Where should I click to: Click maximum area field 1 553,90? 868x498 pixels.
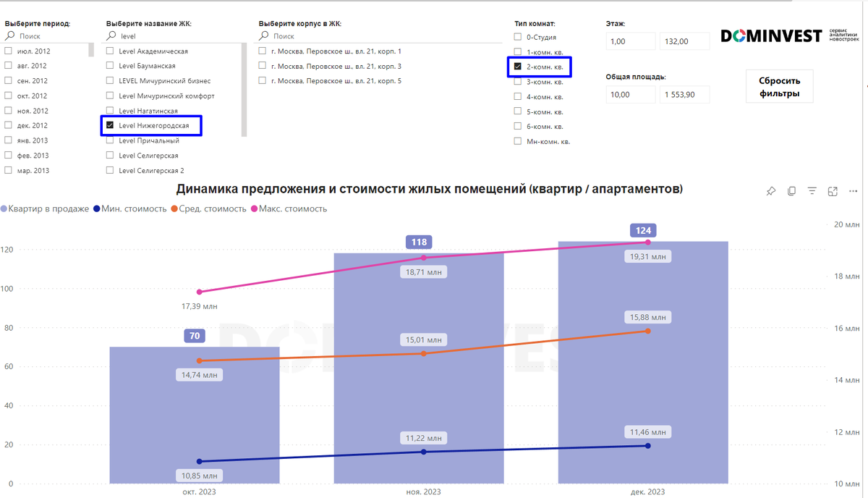(x=684, y=94)
